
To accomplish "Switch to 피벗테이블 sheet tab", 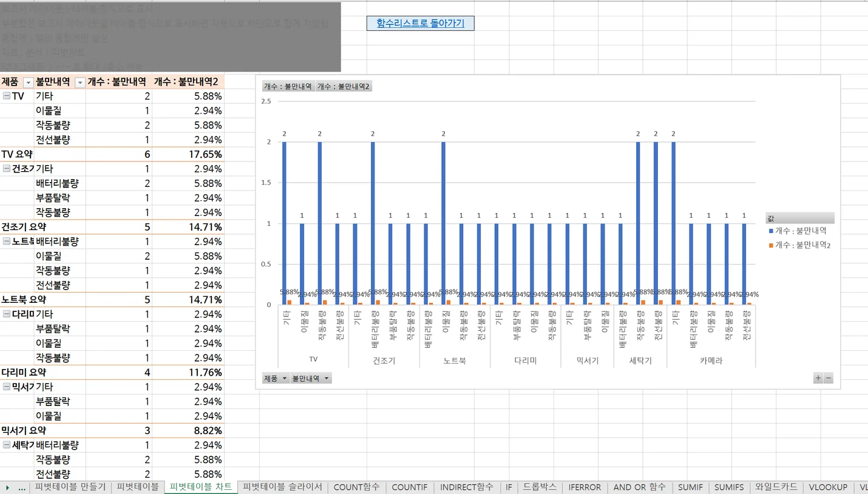I will [x=138, y=487].
